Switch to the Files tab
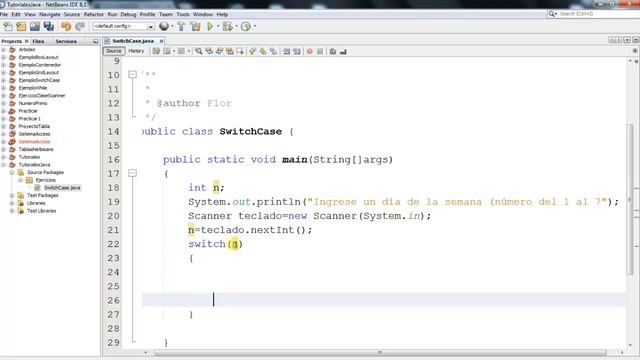Viewport: 640px width, 360px height. tap(38, 41)
